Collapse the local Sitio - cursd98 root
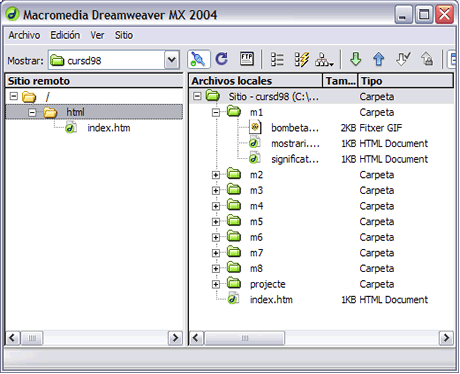The width and height of the screenshot is (460, 374). [197, 96]
